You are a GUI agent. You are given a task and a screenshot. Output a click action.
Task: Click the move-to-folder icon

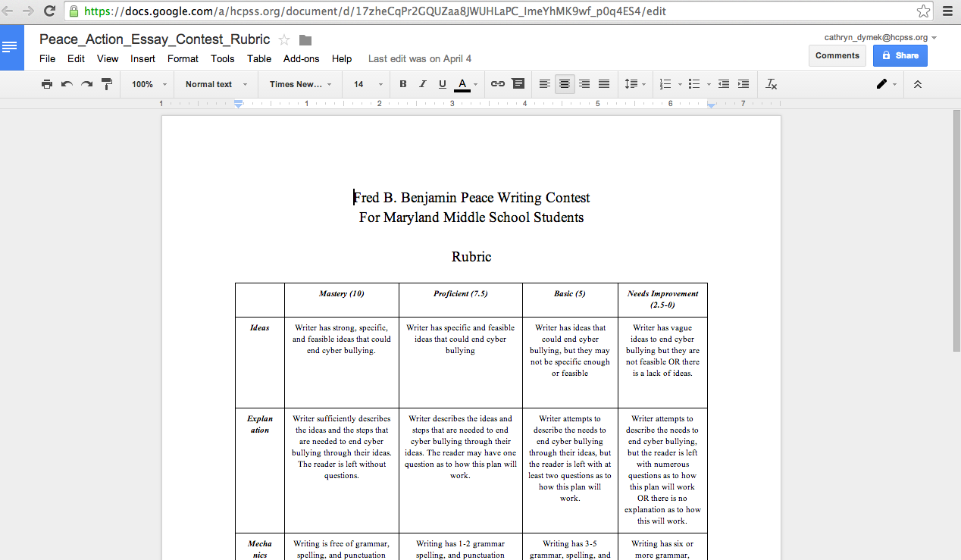[x=305, y=39]
